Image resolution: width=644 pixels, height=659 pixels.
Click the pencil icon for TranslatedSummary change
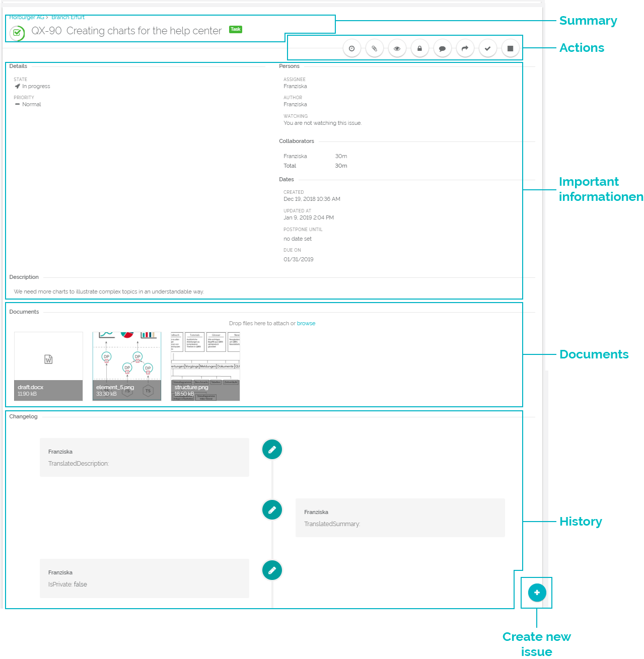point(272,510)
